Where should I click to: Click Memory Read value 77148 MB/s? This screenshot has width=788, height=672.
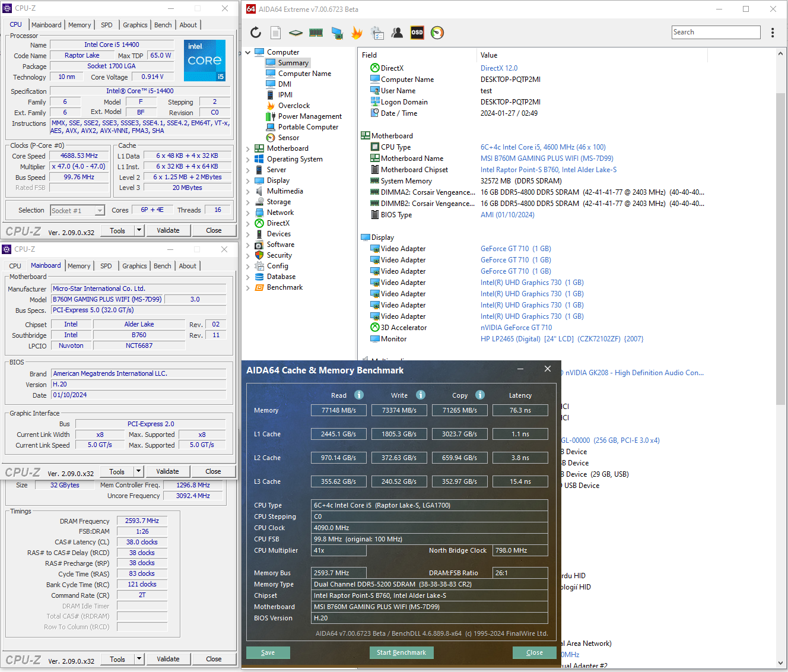click(339, 410)
